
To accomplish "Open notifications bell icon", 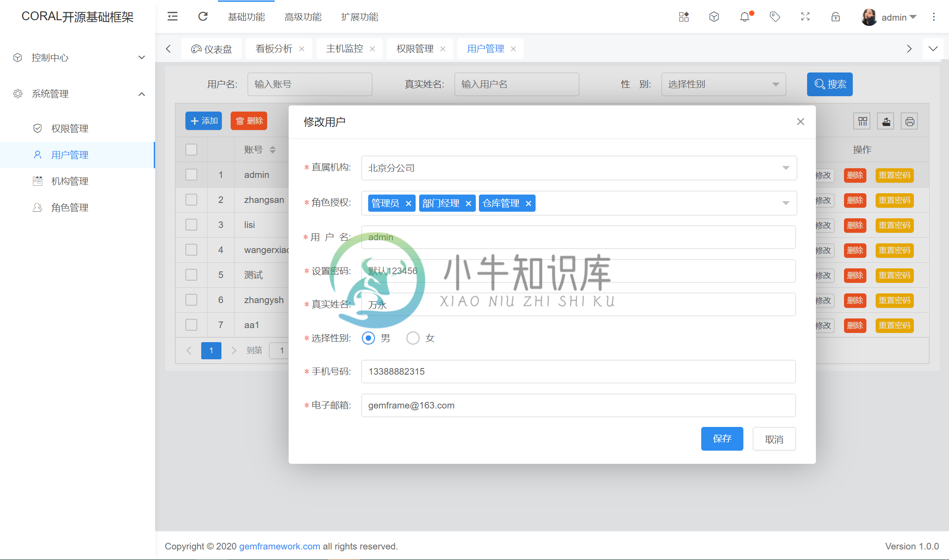I will click(745, 17).
